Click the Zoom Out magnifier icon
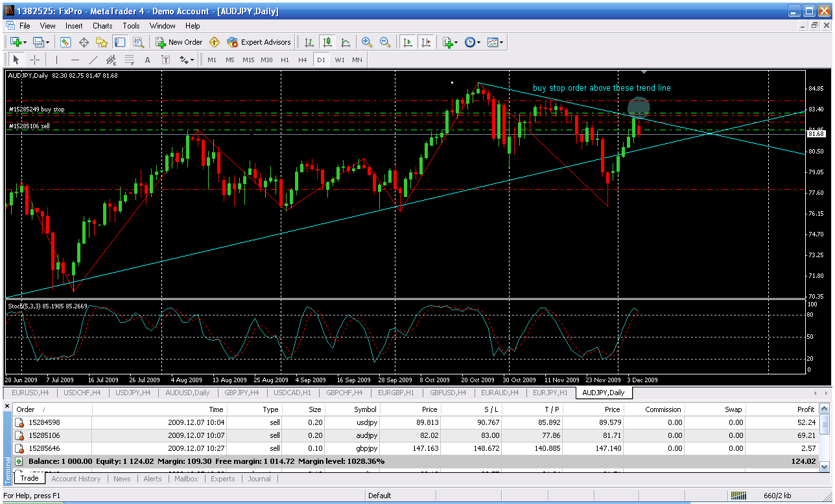 (x=385, y=42)
